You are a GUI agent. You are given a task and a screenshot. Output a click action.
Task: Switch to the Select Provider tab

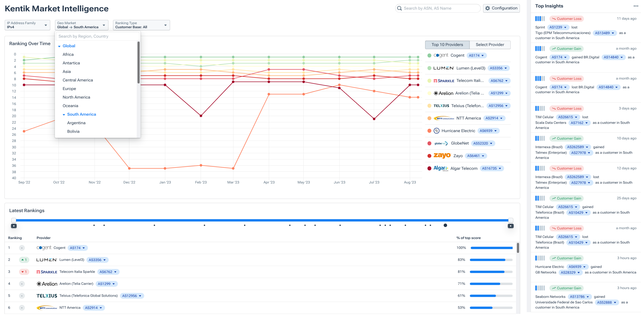tap(490, 44)
